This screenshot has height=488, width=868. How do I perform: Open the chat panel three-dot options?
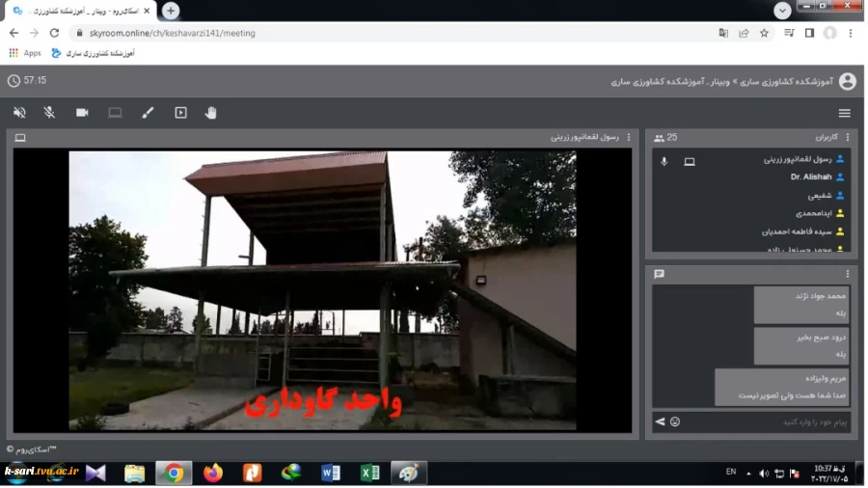pyautogui.click(x=847, y=274)
